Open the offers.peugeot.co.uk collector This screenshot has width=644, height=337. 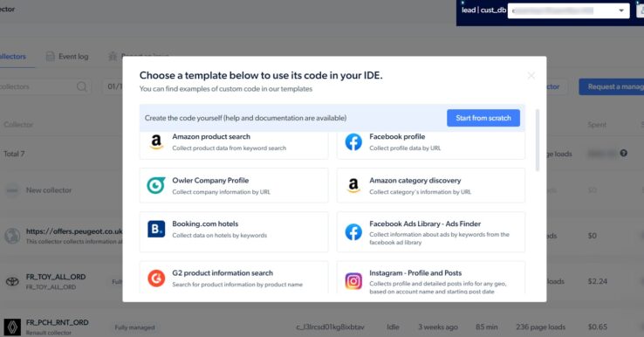pos(74,231)
